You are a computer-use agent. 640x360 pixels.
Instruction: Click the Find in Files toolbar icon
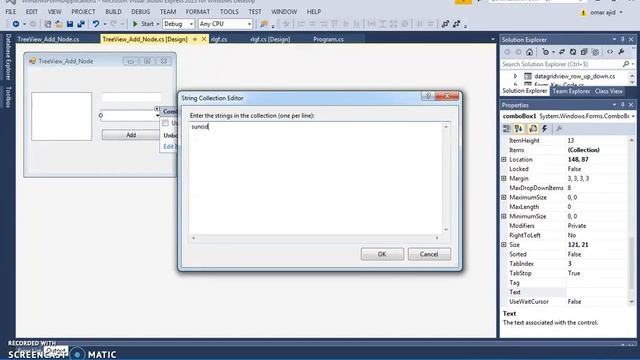pyautogui.click(x=264, y=24)
